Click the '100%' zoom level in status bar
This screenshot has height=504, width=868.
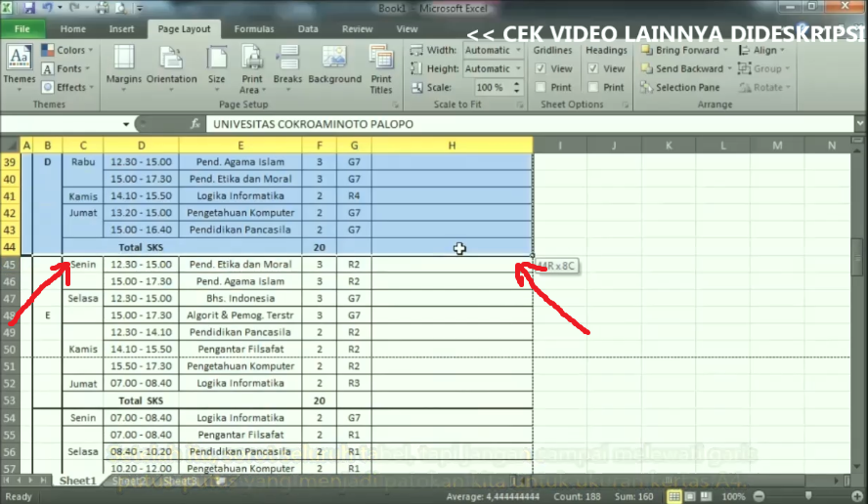(733, 496)
